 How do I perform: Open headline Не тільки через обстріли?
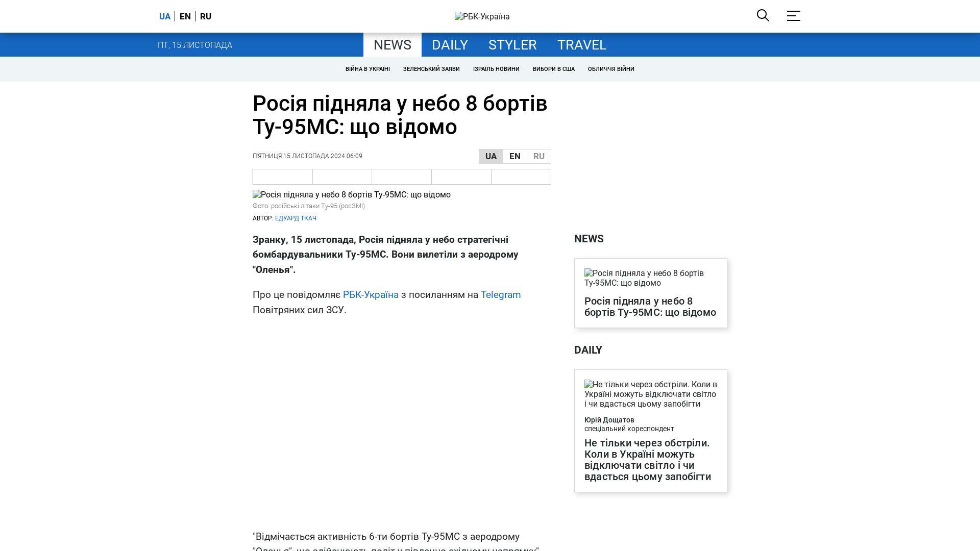coord(648,460)
